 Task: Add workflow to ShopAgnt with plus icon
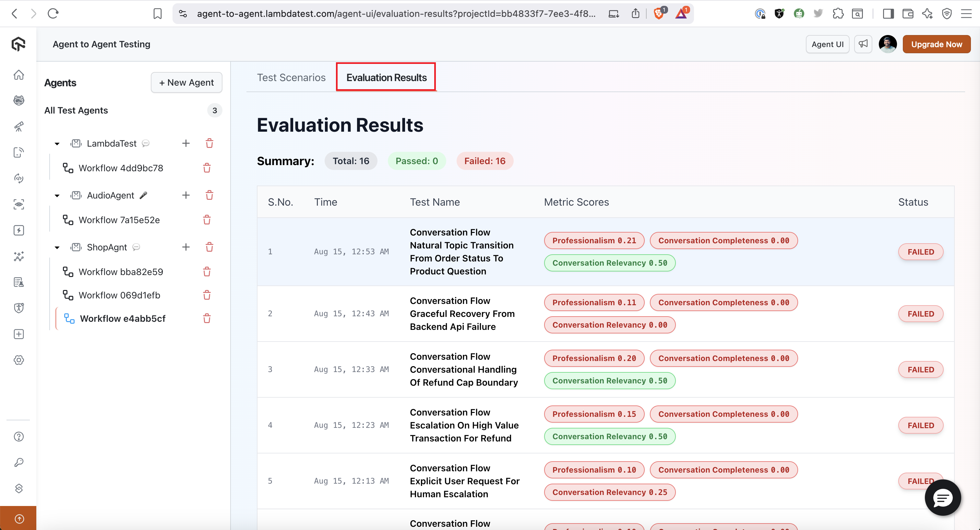pos(185,247)
